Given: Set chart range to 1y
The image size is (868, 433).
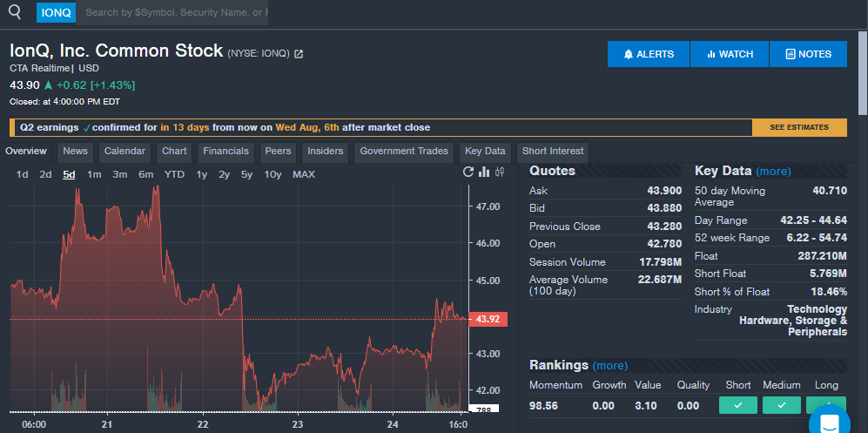Looking at the screenshot, I should pos(201,174).
